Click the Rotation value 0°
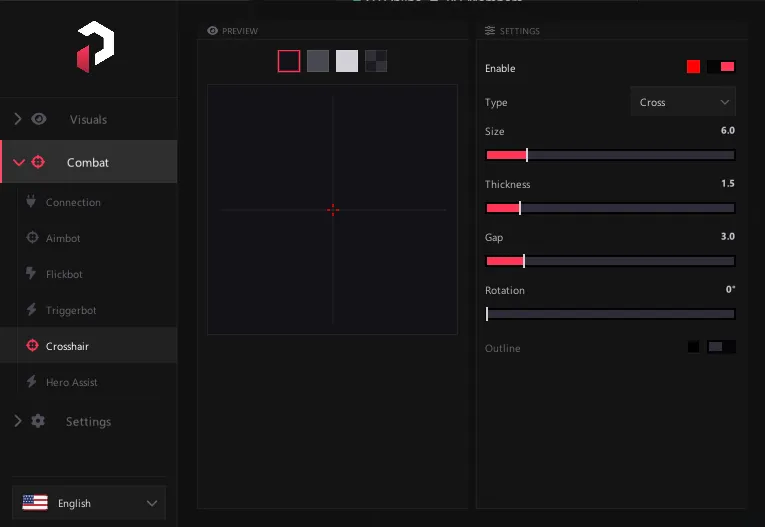 (730, 289)
